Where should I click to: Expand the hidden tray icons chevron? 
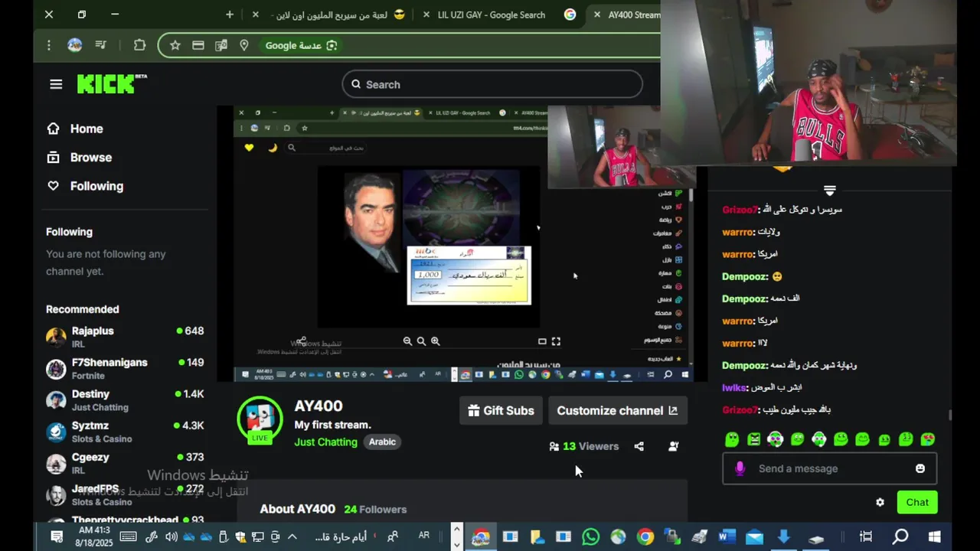[292, 536]
